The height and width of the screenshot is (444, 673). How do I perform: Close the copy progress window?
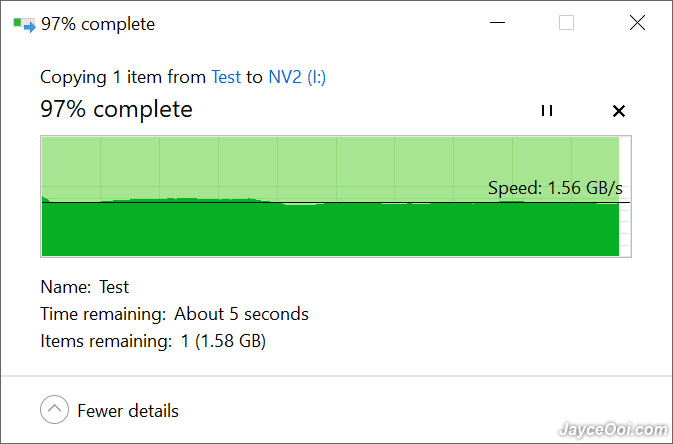tap(637, 23)
